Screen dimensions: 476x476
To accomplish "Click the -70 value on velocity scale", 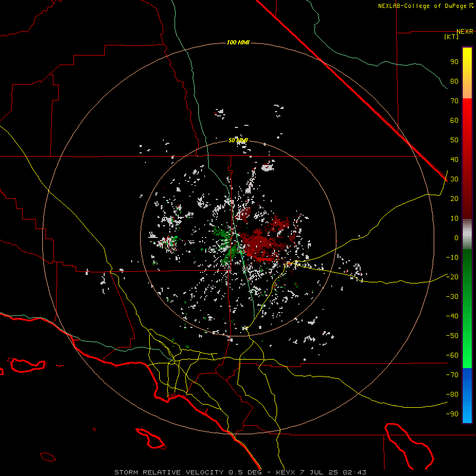I will point(452,375).
